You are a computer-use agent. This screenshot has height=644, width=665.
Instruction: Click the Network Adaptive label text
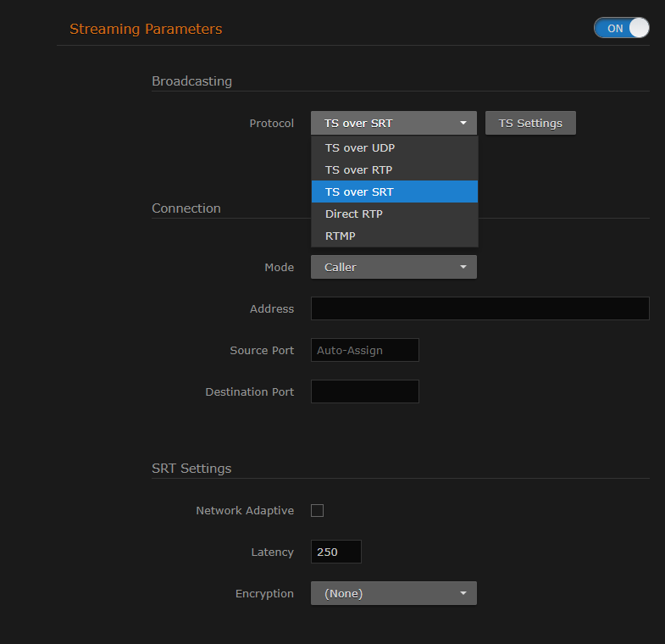click(x=245, y=511)
